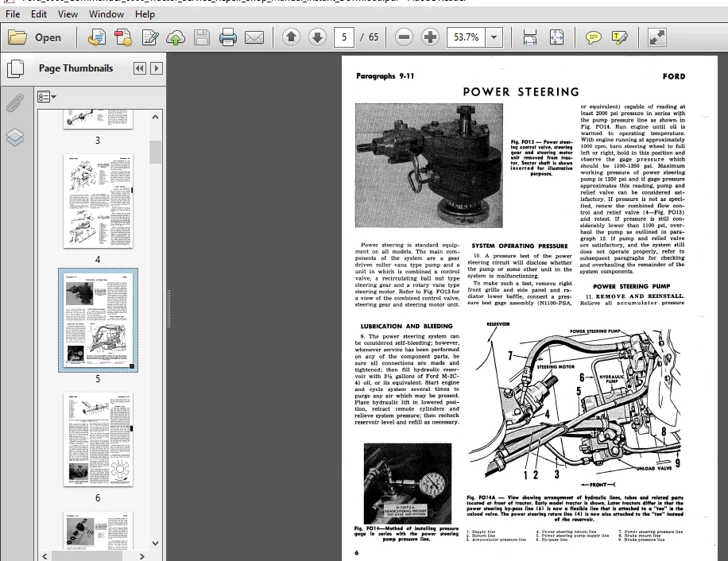The width and height of the screenshot is (728, 561).
Task: Open the View menu
Action: [x=68, y=14]
